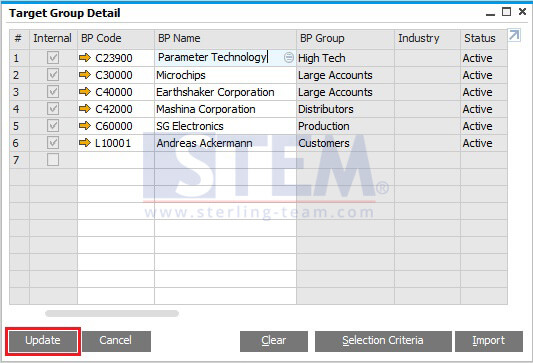Image resolution: width=533 pixels, height=363 pixels.
Task: Click the Parameter Technology BP Name field
Action: pos(225,58)
